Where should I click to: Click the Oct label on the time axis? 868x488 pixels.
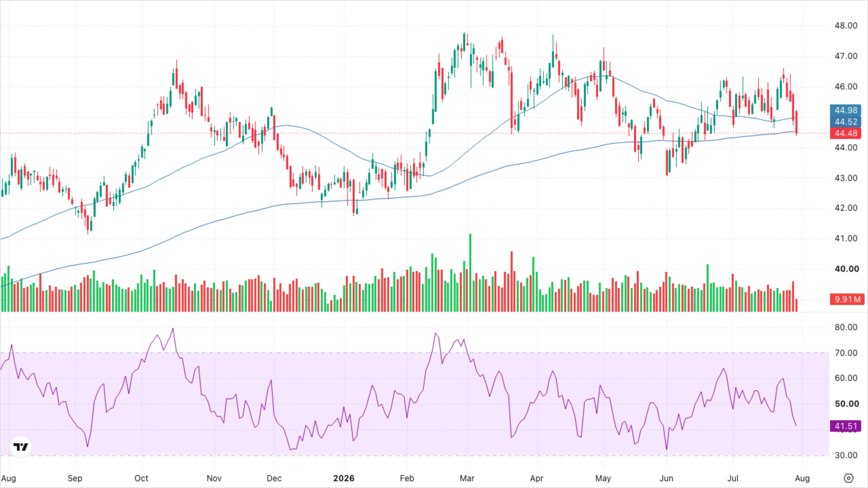(141, 478)
